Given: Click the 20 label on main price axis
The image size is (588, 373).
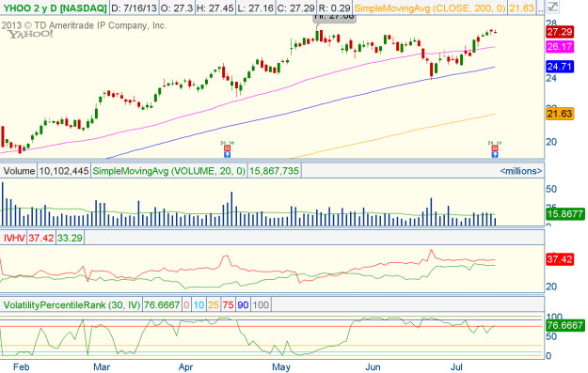Looking at the screenshot, I should [551, 142].
